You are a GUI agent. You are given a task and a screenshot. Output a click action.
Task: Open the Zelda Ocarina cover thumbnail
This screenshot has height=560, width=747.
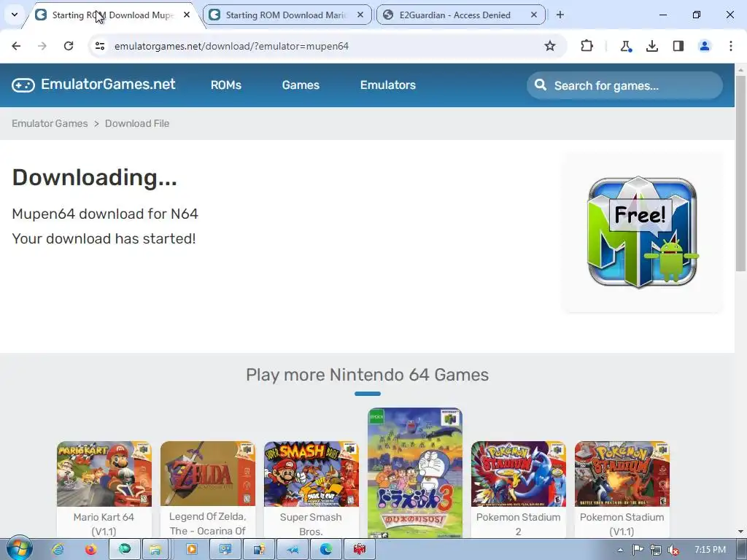click(208, 474)
